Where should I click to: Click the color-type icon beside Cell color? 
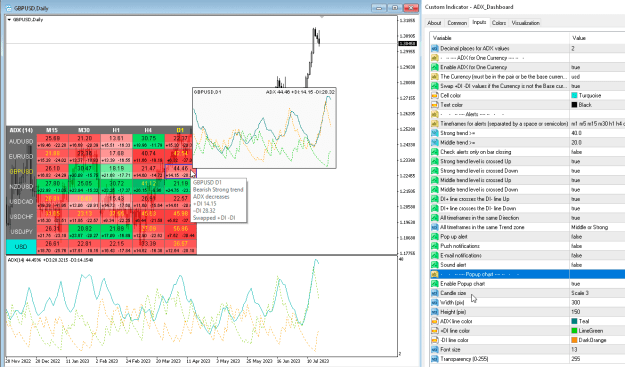coord(435,96)
